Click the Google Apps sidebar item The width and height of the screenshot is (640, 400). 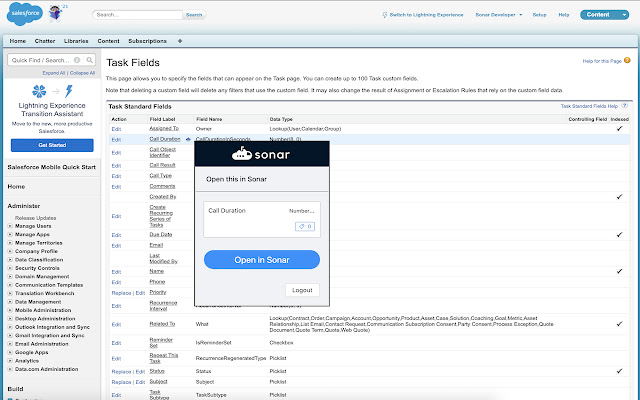31,352
